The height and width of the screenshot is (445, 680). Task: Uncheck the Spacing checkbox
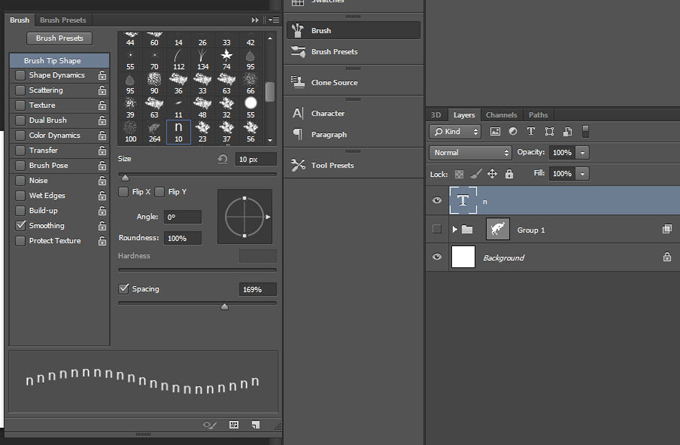point(124,289)
